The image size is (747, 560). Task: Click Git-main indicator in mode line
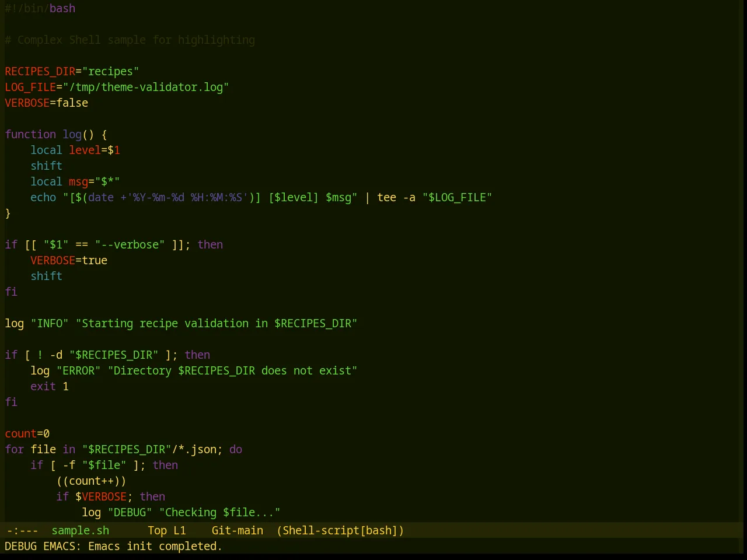237,530
